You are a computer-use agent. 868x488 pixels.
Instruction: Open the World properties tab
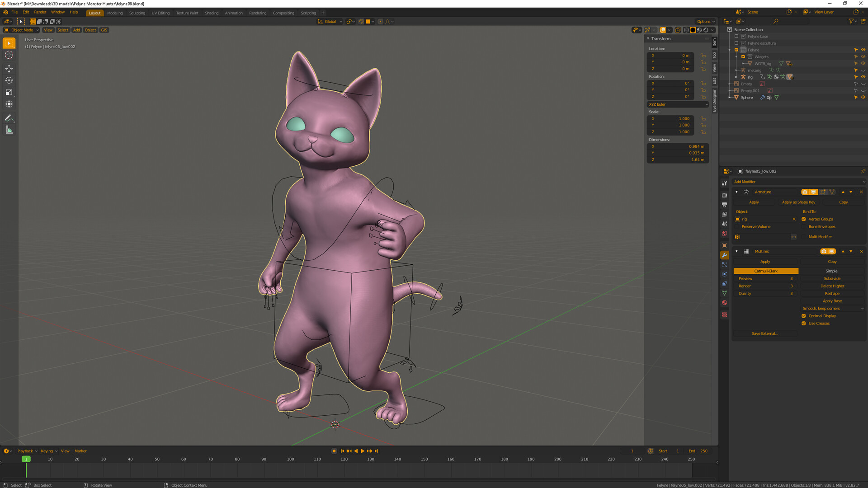pyautogui.click(x=724, y=234)
